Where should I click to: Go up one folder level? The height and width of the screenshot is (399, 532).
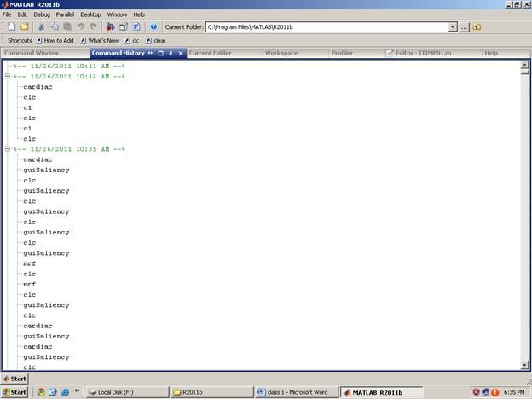tap(477, 26)
